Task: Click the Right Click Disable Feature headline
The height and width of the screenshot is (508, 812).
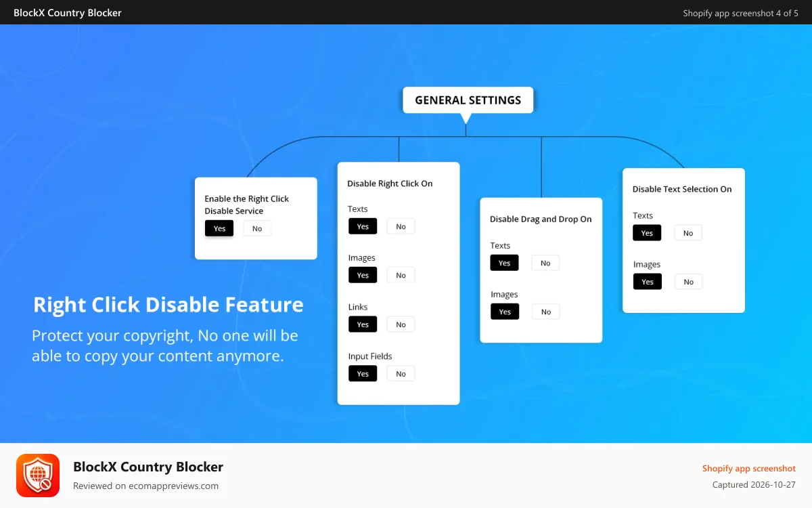Action: tap(168, 305)
